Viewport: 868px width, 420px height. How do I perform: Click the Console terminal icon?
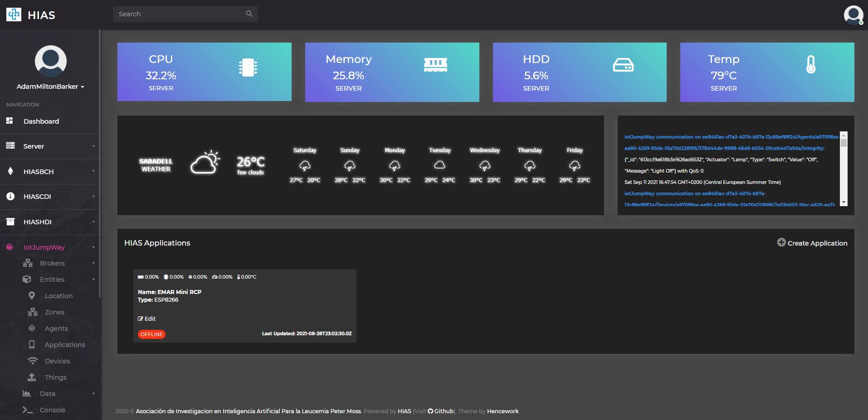coord(28,410)
